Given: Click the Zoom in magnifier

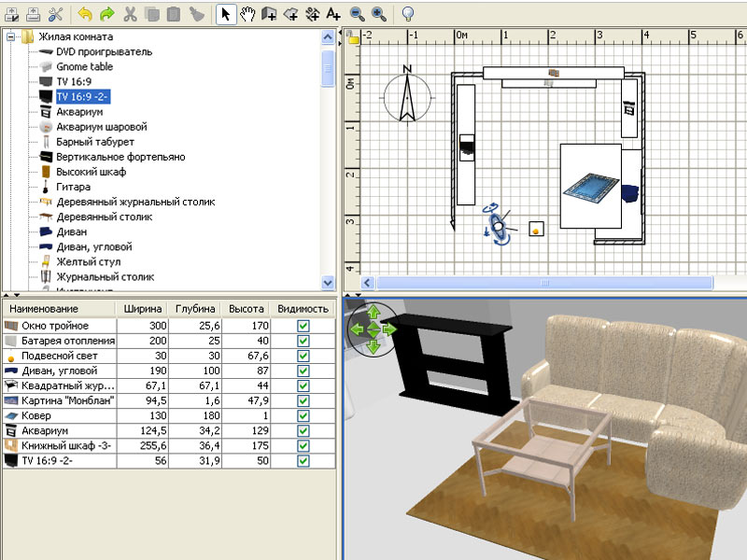Looking at the screenshot, I should [x=379, y=14].
